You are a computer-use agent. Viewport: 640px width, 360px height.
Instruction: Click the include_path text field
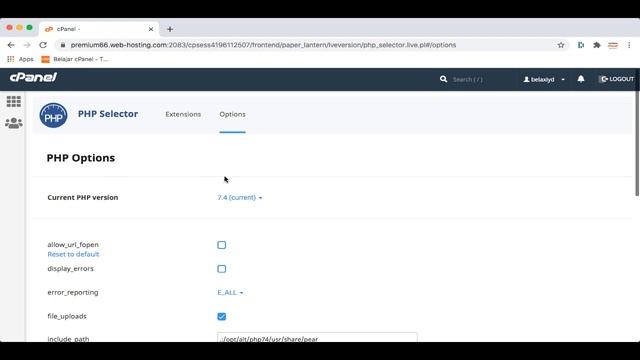(x=317, y=338)
